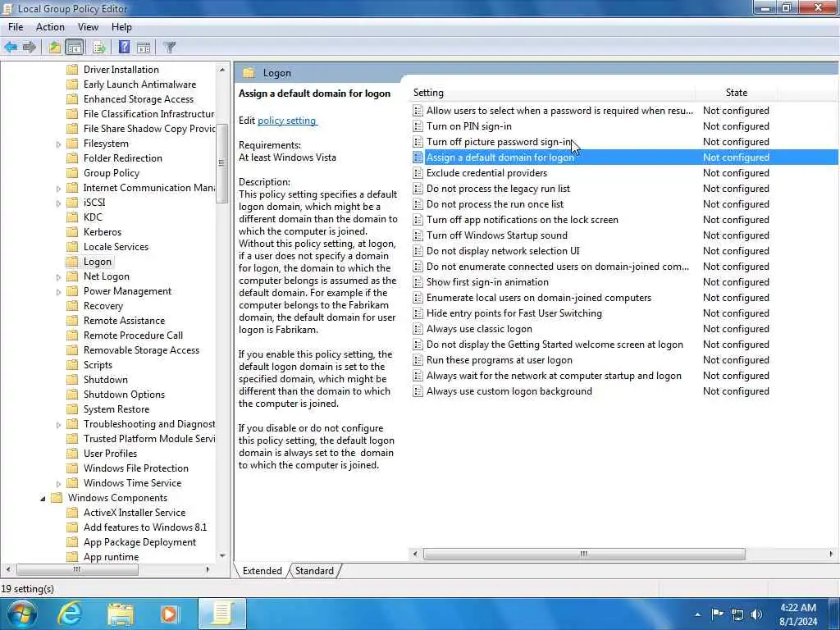Select Turn off Windows Startup sound policy
This screenshot has height=630, width=840.
pos(496,235)
